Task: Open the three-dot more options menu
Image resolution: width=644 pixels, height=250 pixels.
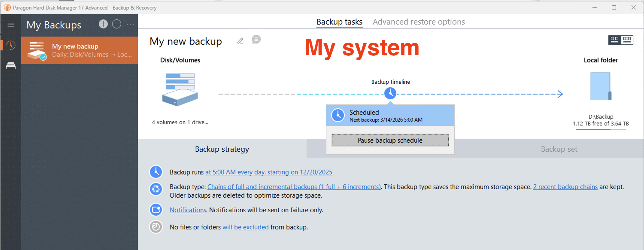Action: coord(130,24)
